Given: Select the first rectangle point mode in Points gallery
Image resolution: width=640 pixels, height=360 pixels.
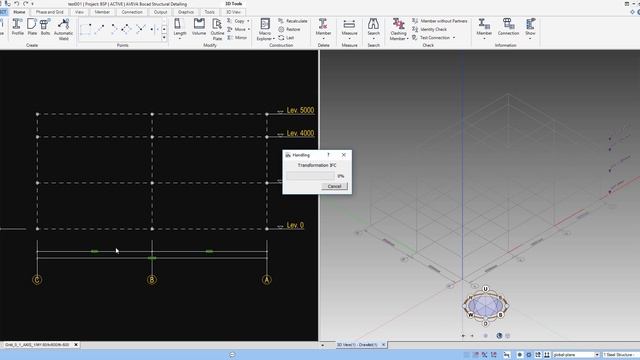Looking at the screenshot, I should (85, 29).
